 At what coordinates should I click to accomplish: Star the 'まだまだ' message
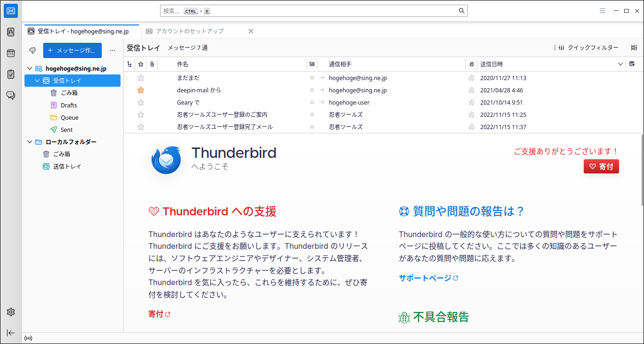(x=141, y=78)
